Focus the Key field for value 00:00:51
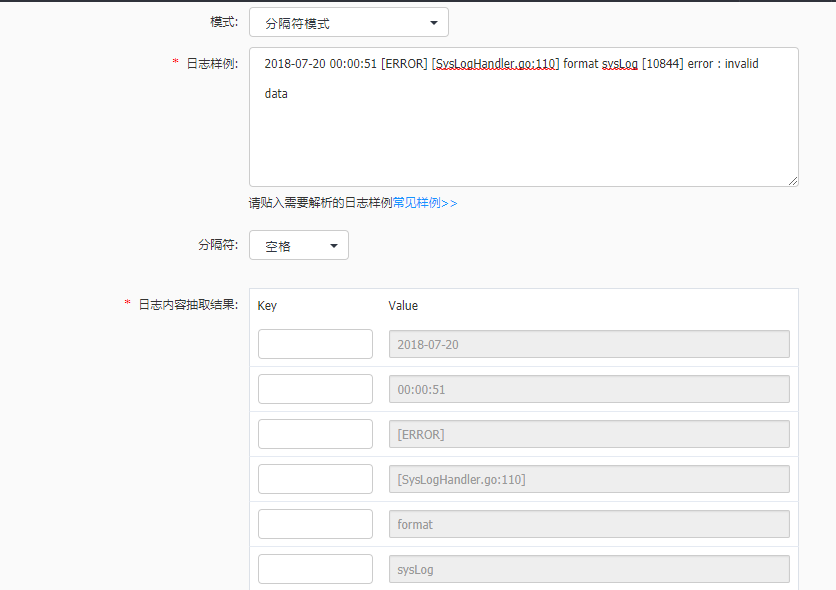 click(x=315, y=389)
